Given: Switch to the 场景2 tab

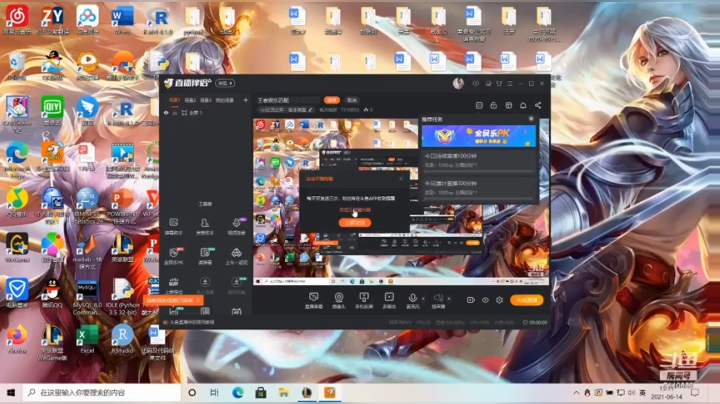Looking at the screenshot, I should click(190, 100).
